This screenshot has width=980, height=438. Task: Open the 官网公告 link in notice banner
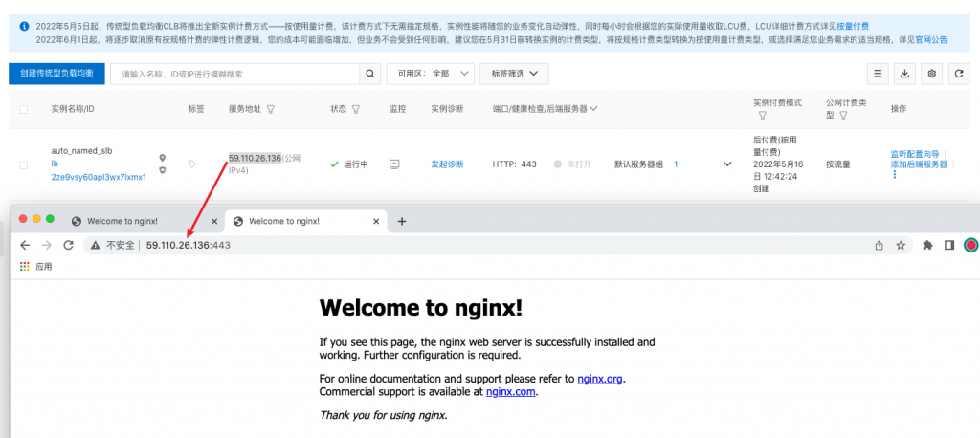931,40
